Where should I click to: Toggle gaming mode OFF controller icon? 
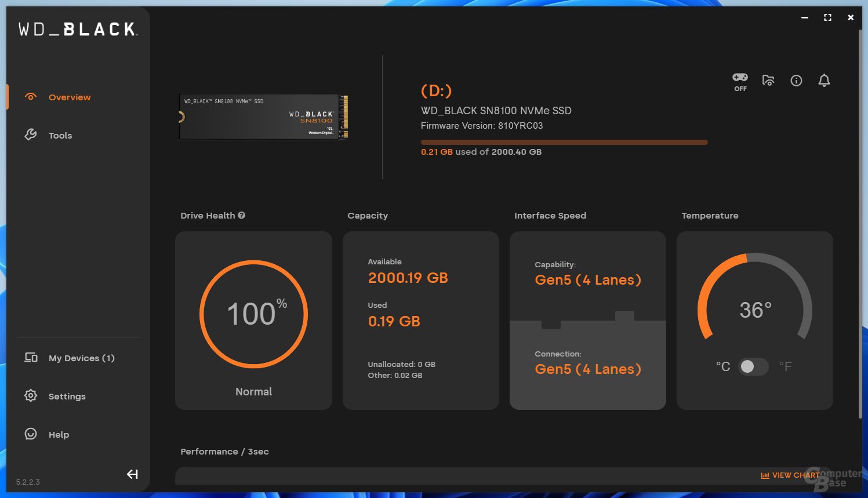(740, 82)
